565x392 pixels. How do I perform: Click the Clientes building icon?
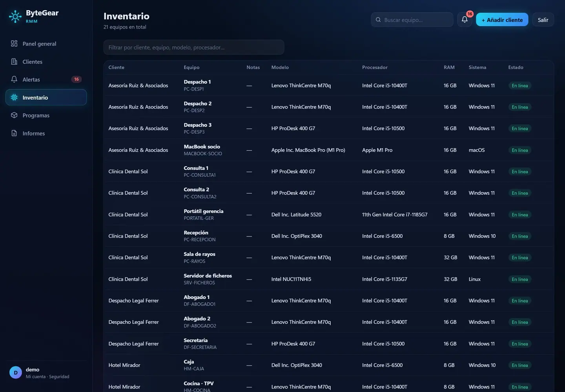pyautogui.click(x=14, y=62)
